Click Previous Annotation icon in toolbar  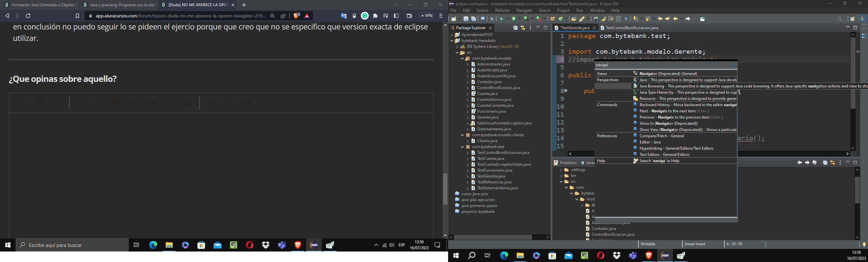tap(648, 19)
